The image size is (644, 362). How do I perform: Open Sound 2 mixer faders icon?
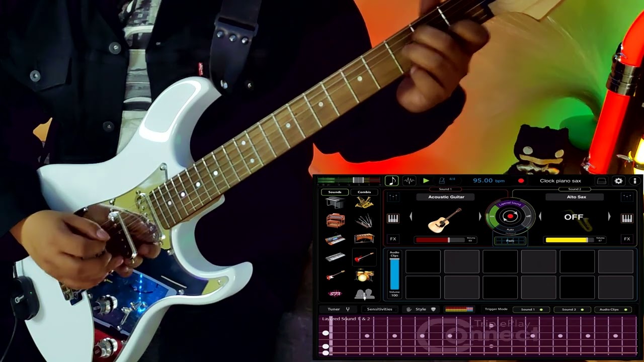(627, 197)
